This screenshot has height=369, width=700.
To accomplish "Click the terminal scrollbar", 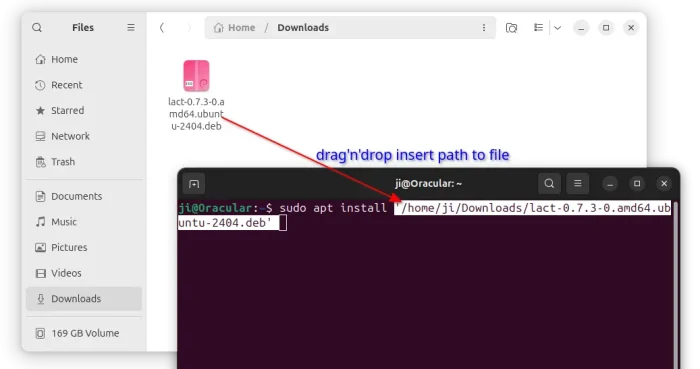I will pos(676,286).
